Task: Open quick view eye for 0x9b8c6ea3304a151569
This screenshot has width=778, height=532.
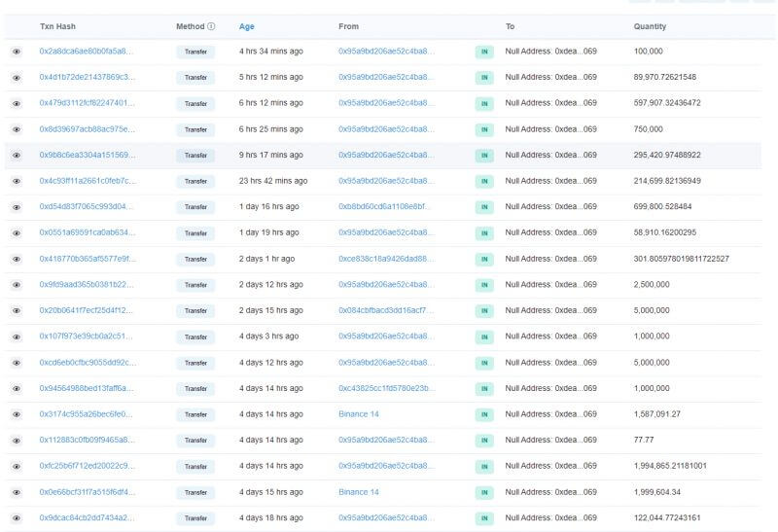Action: [x=17, y=156]
